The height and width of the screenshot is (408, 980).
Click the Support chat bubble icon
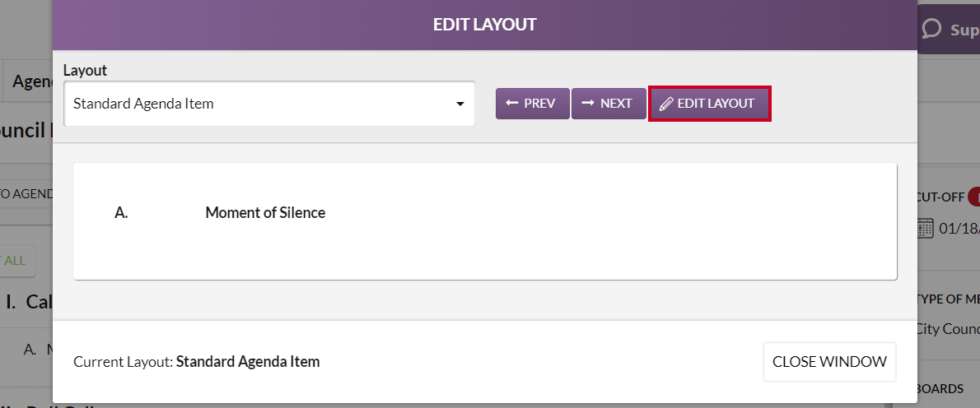click(x=932, y=30)
